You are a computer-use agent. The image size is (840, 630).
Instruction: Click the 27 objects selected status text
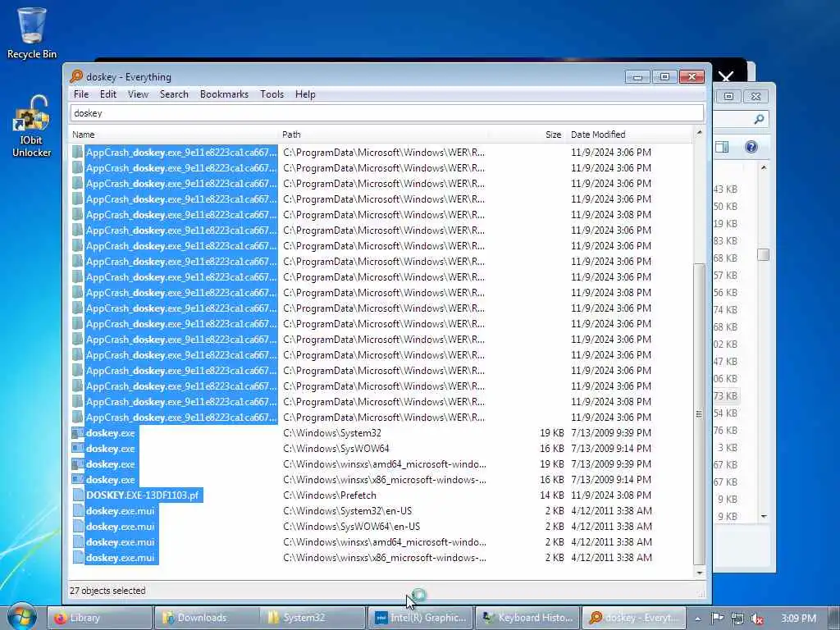(107, 591)
